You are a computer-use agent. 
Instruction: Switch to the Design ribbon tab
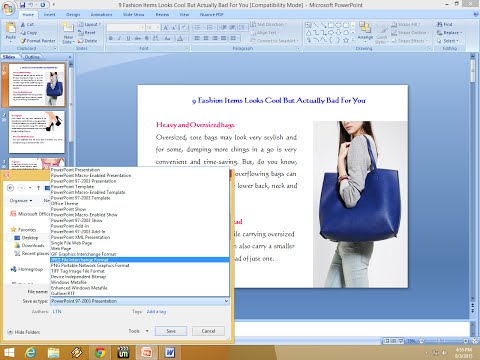(x=73, y=15)
